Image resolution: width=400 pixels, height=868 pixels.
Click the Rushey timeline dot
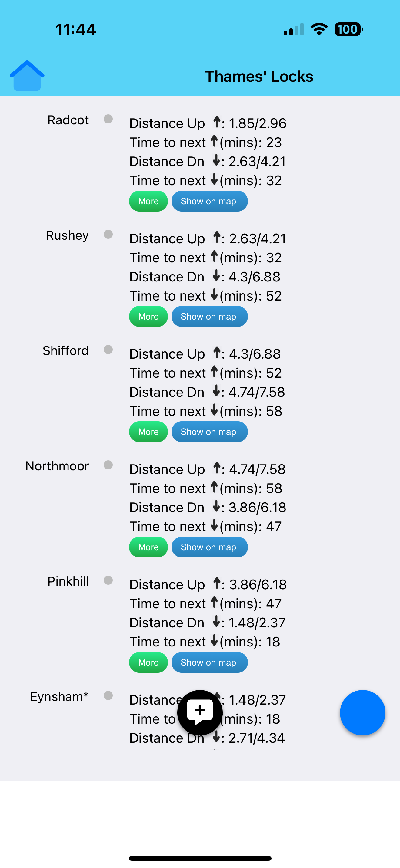[x=108, y=234]
